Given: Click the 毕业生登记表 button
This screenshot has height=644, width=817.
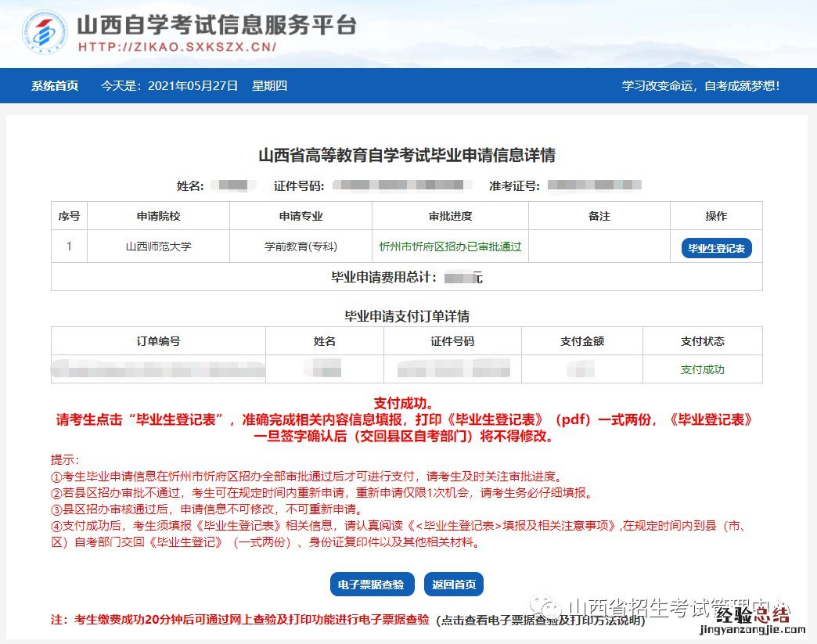Looking at the screenshot, I should 716,249.
